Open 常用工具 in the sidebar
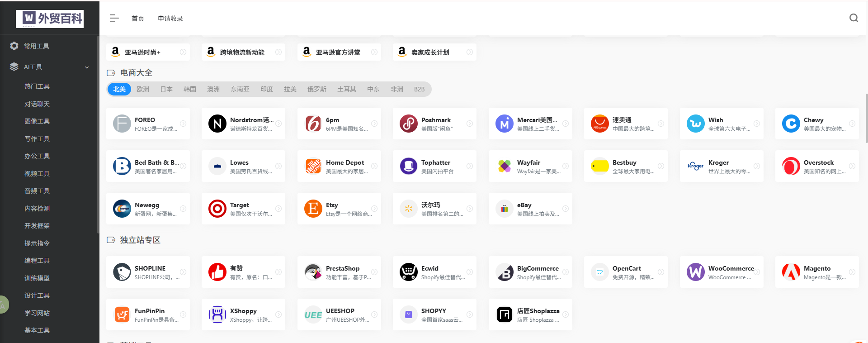 (37, 46)
